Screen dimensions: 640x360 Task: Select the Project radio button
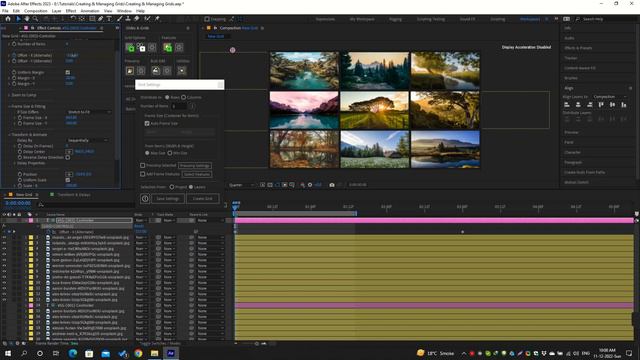click(172, 187)
